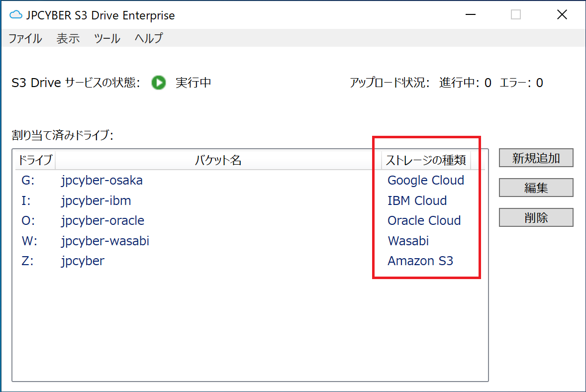Screen dimensions: 586x392
Task: Click Google Cloud storage type cell
Action: 426,181
